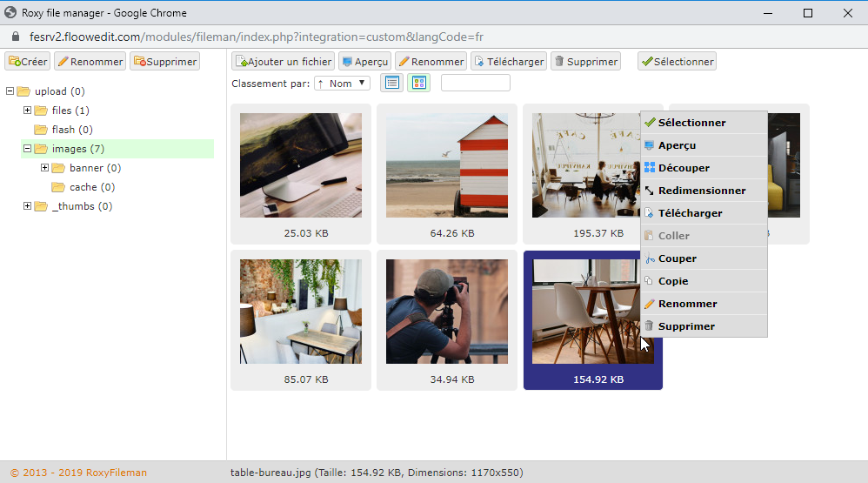
Task: Click the Aperçu toolbar button
Action: pyautogui.click(x=364, y=62)
